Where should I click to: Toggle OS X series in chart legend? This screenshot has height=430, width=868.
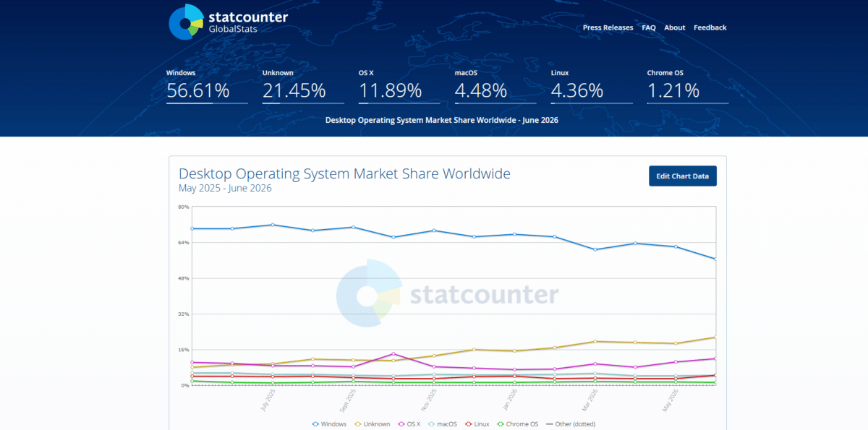pos(409,424)
